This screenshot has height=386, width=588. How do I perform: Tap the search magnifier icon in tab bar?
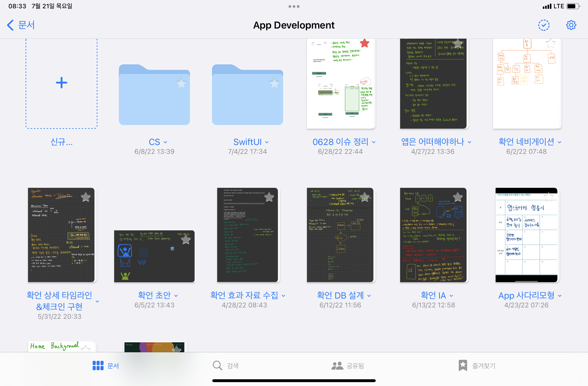pyautogui.click(x=217, y=366)
